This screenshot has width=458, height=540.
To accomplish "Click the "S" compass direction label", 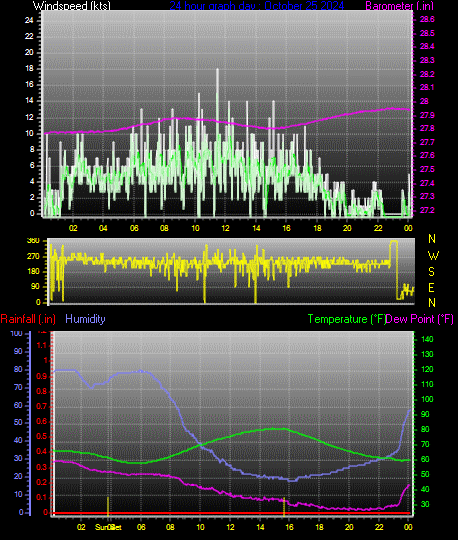I will 431,272.
